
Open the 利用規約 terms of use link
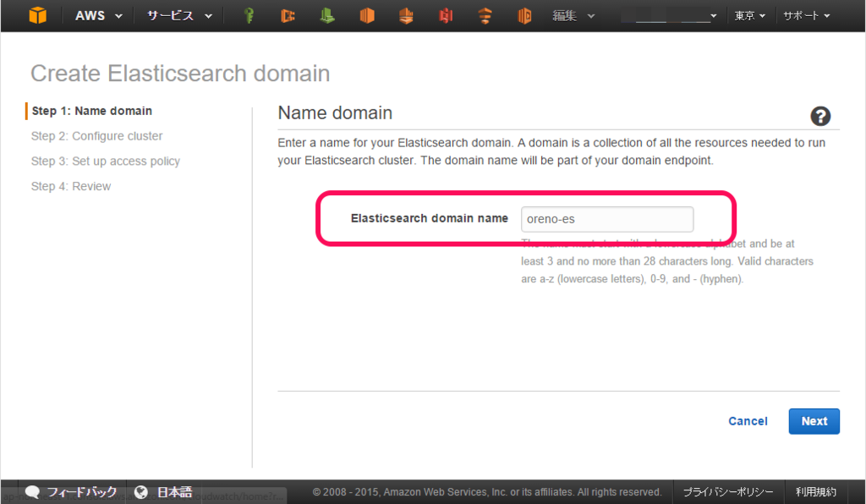click(x=816, y=492)
